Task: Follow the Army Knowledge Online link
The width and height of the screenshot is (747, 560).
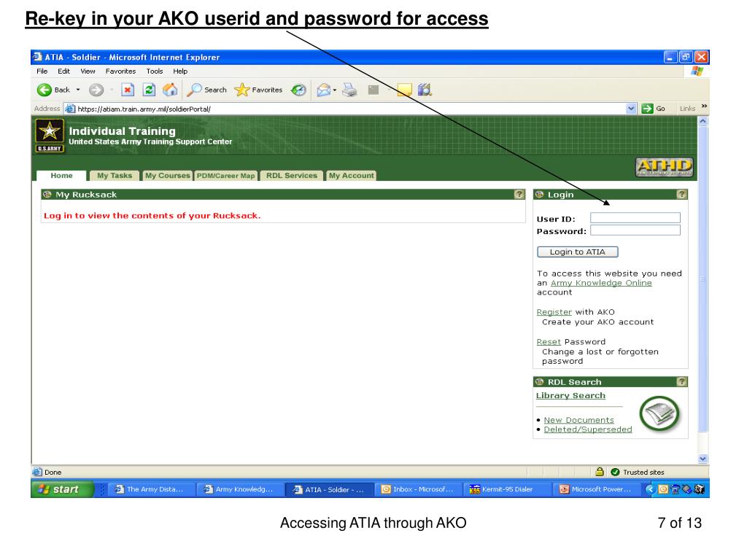Action: pyautogui.click(x=601, y=283)
